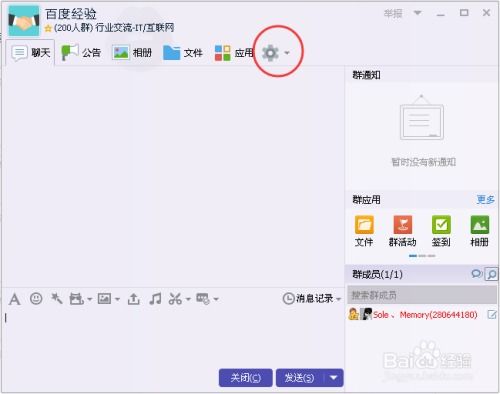Open the 公告 announcements tab
The height and width of the screenshot is (394, 500).
(81, 53)
